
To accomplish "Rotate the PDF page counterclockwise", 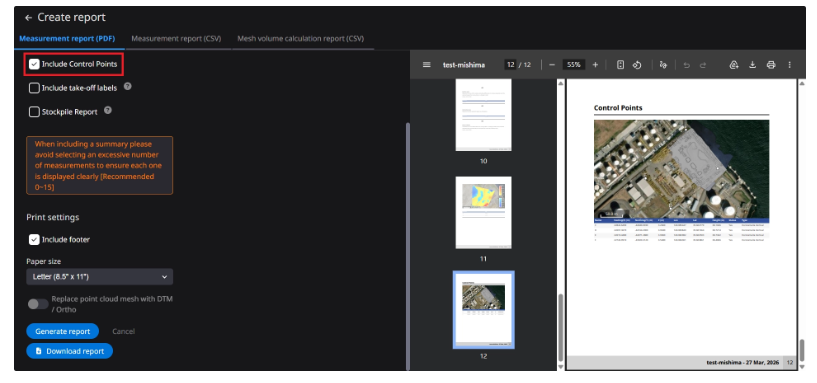I will coord(637,65).
